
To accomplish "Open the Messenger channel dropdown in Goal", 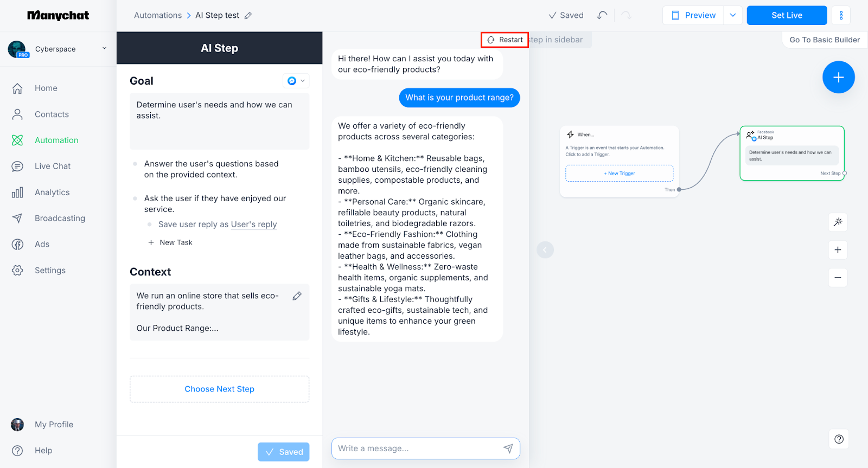I will click(x=296, y=81).
